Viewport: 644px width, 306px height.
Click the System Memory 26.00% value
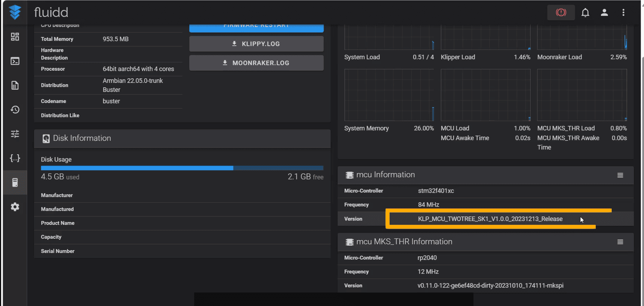[424, 128]
